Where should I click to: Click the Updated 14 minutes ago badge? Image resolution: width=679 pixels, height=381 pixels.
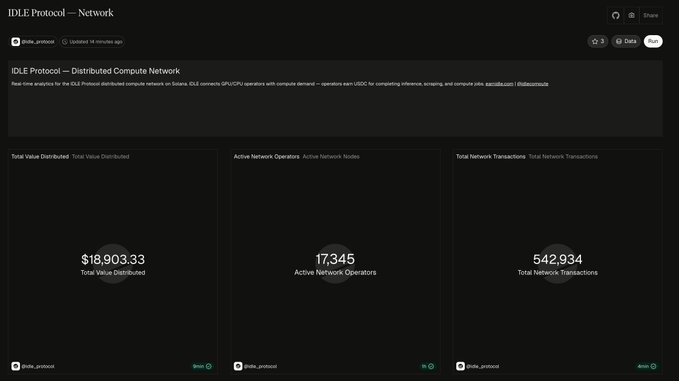coord(92,42)
